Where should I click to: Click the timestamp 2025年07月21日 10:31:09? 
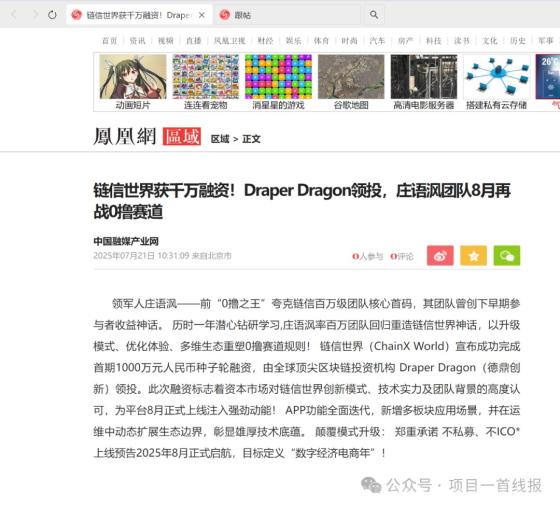pos(141,256)
